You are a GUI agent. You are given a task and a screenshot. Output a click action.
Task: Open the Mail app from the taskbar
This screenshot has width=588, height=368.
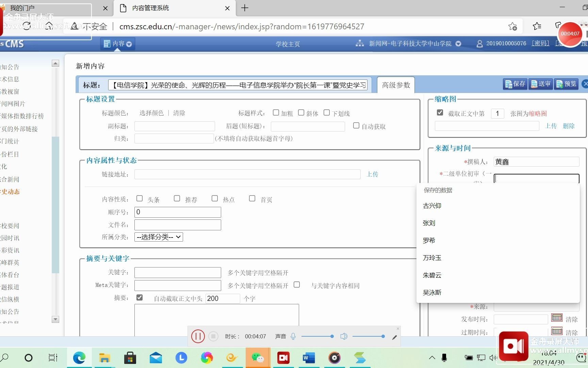156,357
